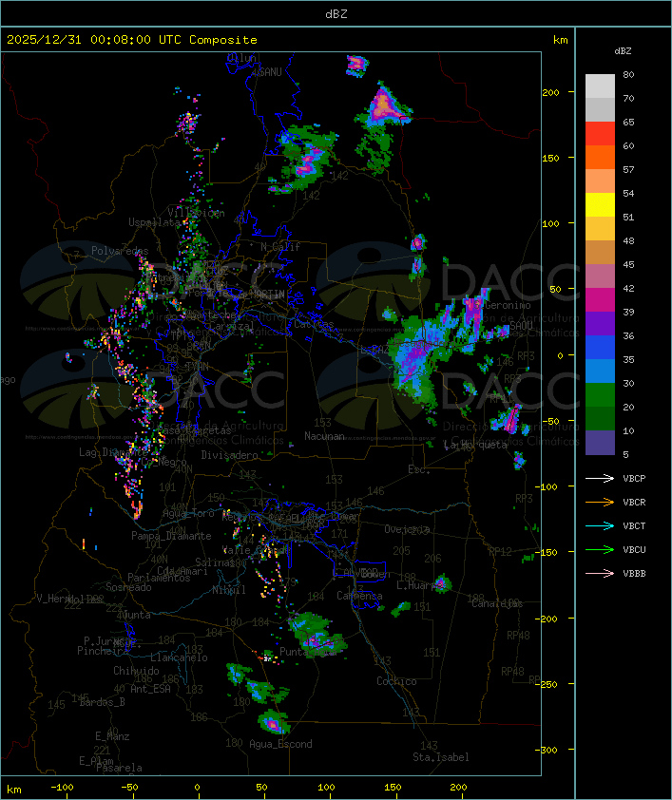Click the E_Manz map label
The image size is (672, 800).
(112, 736)
